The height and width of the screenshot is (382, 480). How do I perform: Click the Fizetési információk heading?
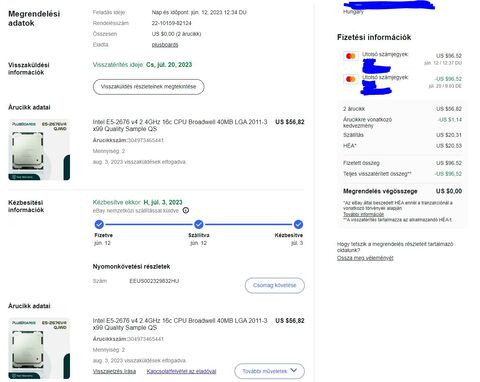tap(374, 37)
